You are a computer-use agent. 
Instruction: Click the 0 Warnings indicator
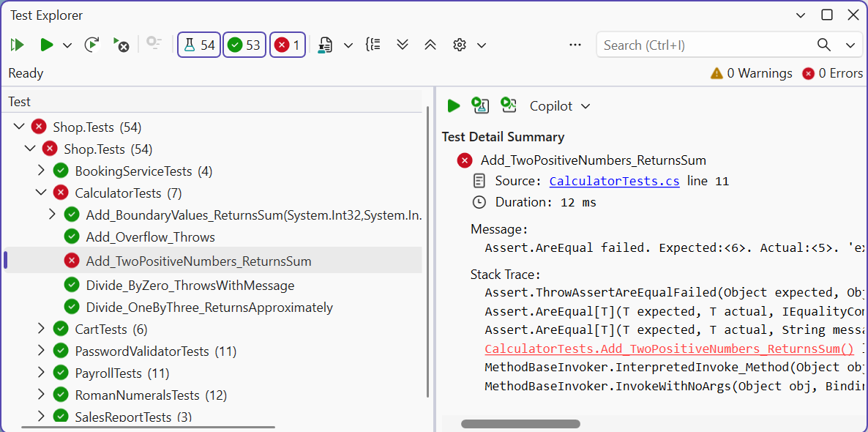coord(751,73)
